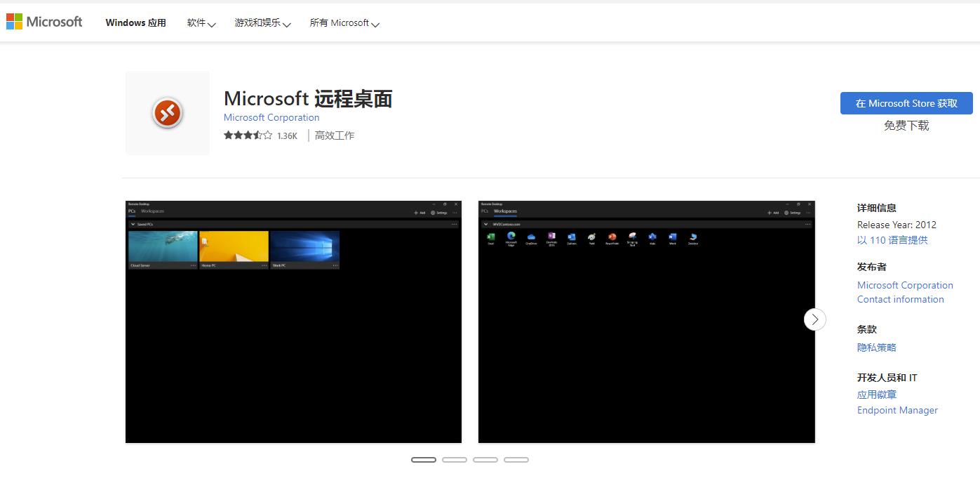Viewport: 980px width, 483px height.
Task: Open the 隐私策略 link
Action: tap(877, 348)
